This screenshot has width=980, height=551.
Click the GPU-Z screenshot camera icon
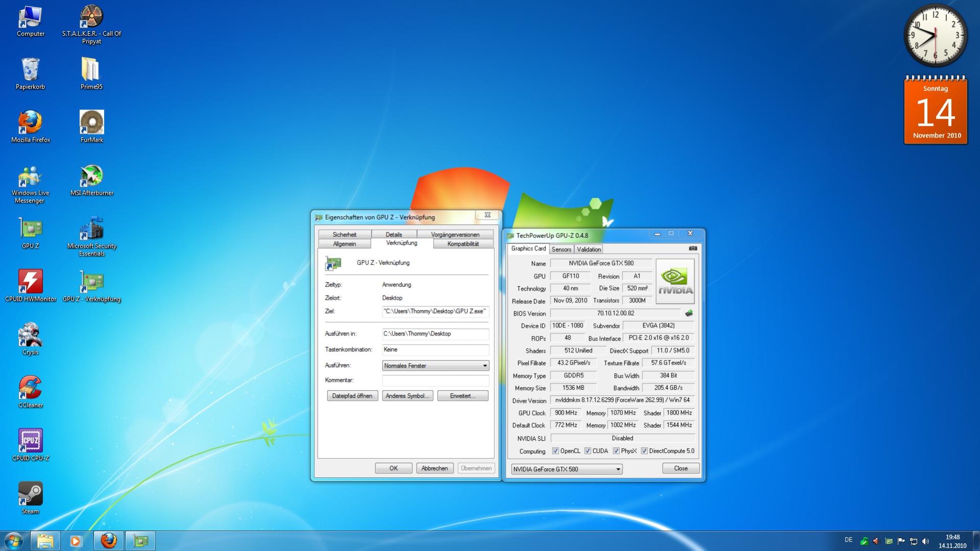point(692,249)
